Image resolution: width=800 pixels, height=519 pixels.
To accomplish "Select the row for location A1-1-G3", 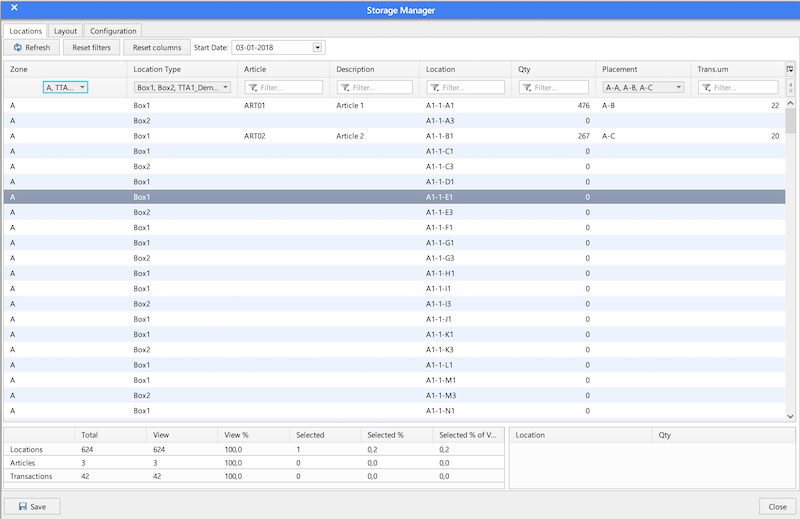I will (394, 258).
